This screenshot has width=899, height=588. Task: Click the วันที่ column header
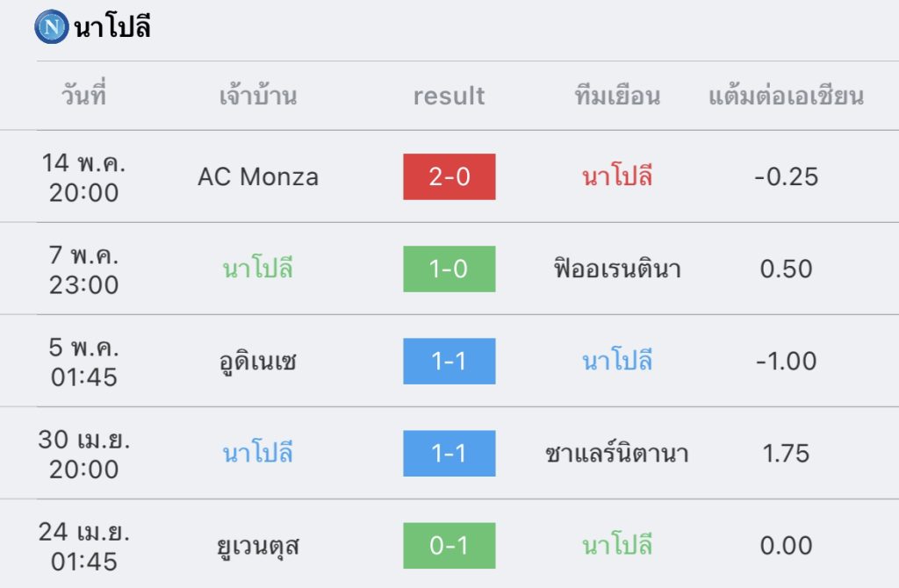click(x=83, y=95)
